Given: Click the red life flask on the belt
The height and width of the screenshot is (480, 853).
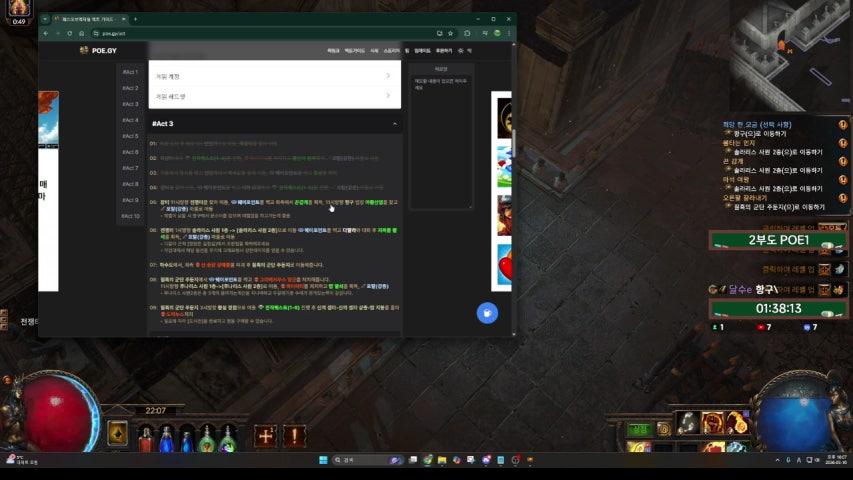Looking at the screenshot, I should point(147,437).
